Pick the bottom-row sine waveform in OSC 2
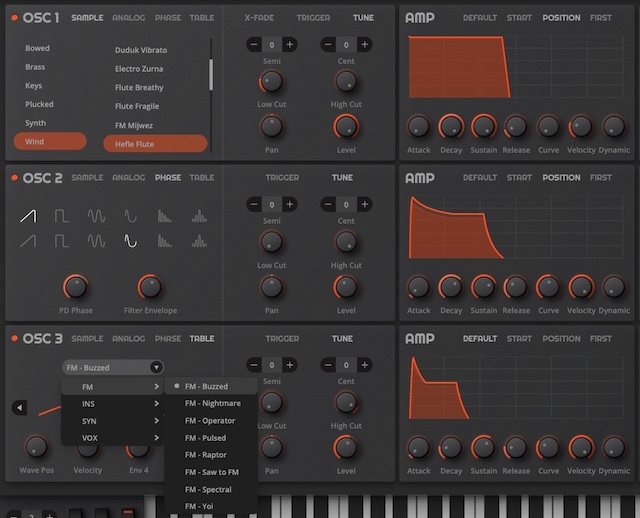The height and width of the screenshot is (518, 640). (130, 240)
